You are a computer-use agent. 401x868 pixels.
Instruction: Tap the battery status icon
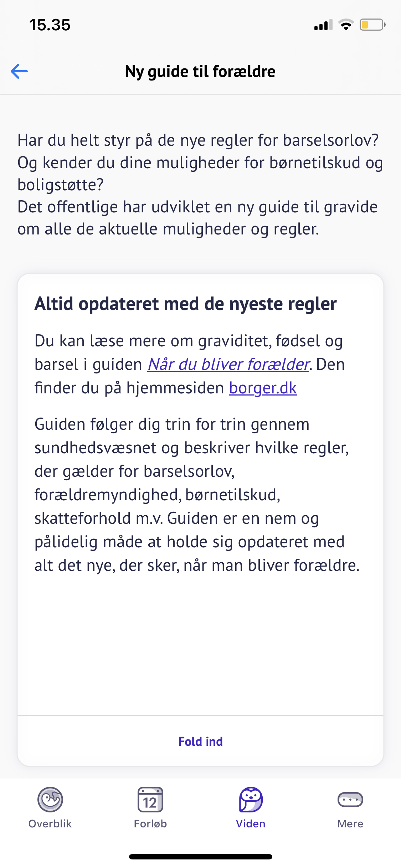tap(372, 25)
